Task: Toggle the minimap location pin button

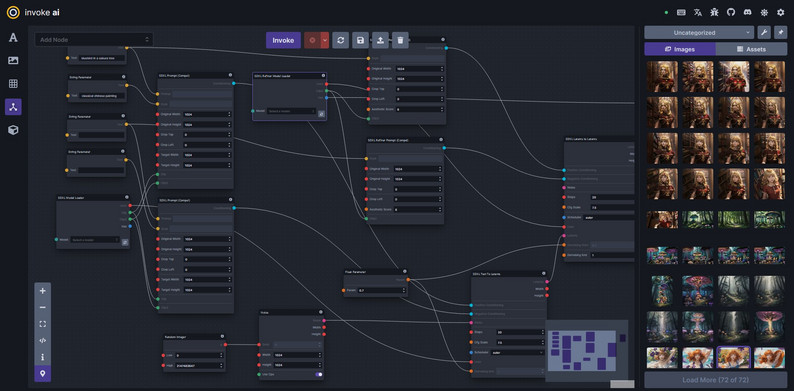Action: [43, 374]
